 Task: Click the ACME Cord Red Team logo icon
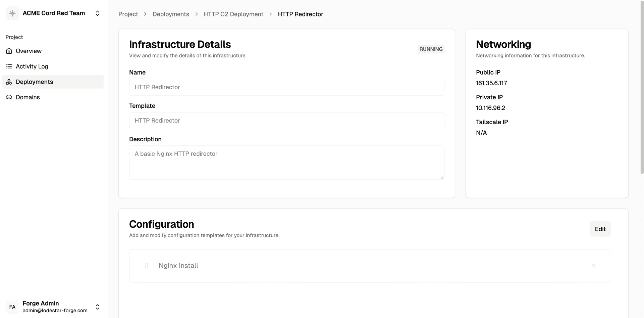(12, 13)
